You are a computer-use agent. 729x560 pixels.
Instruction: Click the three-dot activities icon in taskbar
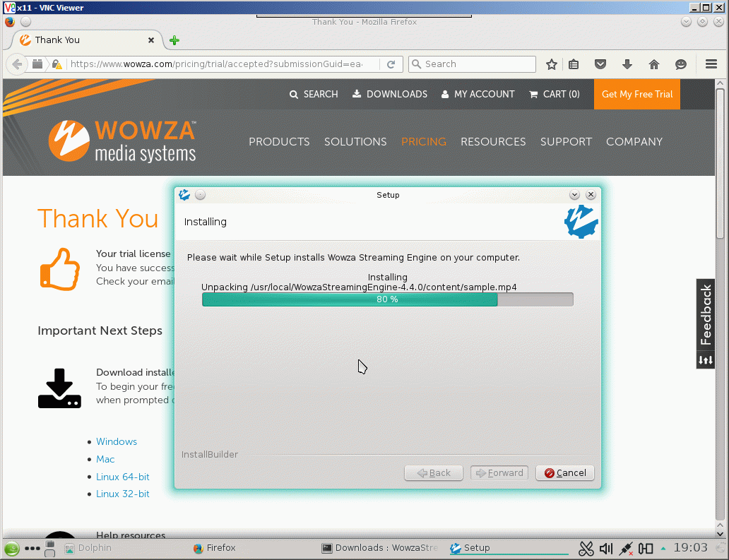click(x=32, y=549)
